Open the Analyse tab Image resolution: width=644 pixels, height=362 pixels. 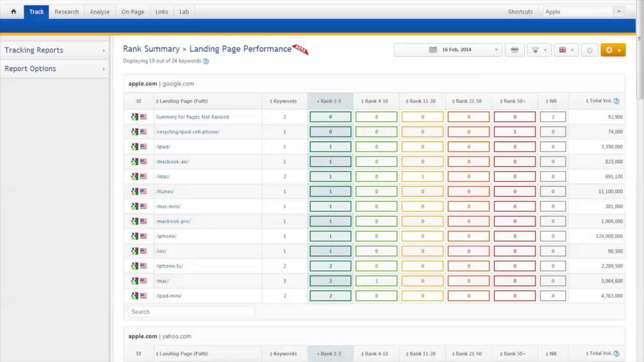(x=100, y=12)
